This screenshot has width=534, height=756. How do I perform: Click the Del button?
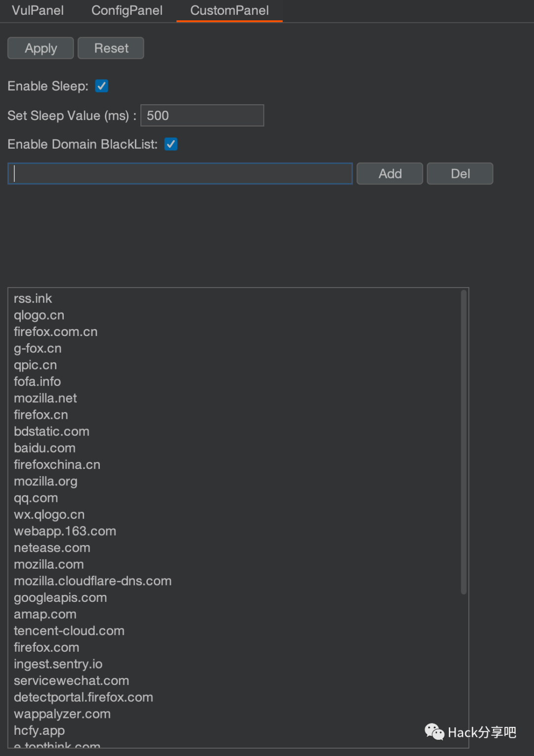click(460, 174)
